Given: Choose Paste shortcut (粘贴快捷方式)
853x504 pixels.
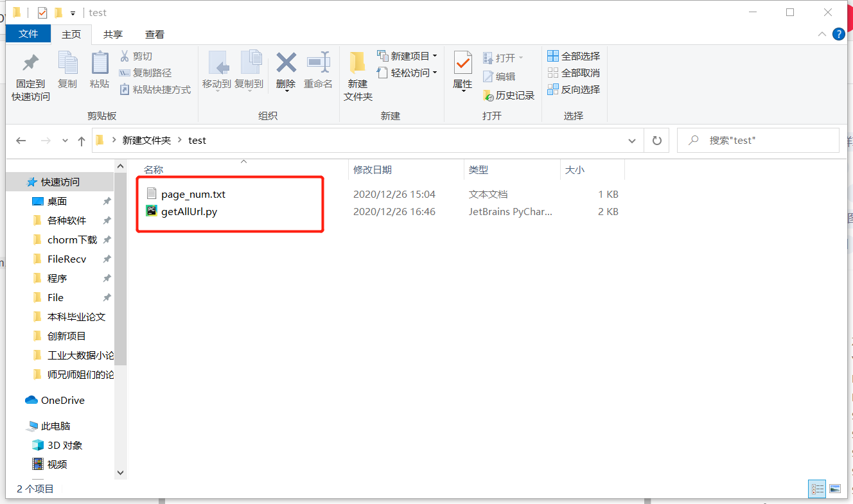Looking at the screenshot, I should (x=155, y=90).
